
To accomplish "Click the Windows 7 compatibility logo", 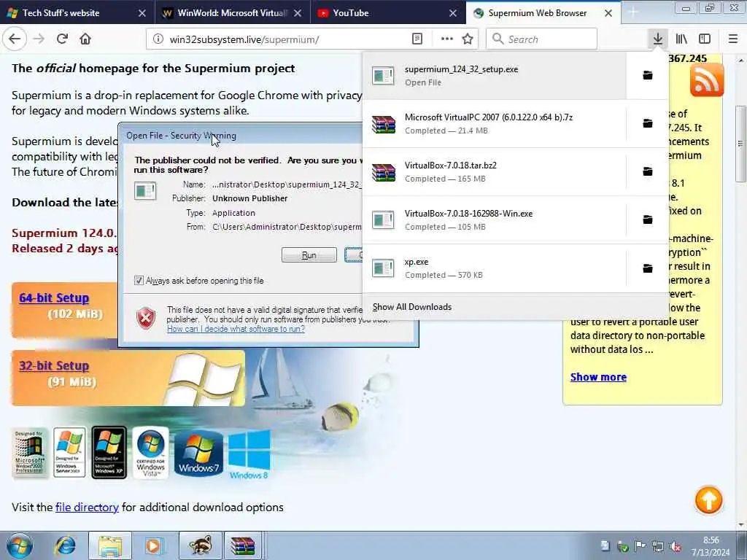I will [198, 453].
